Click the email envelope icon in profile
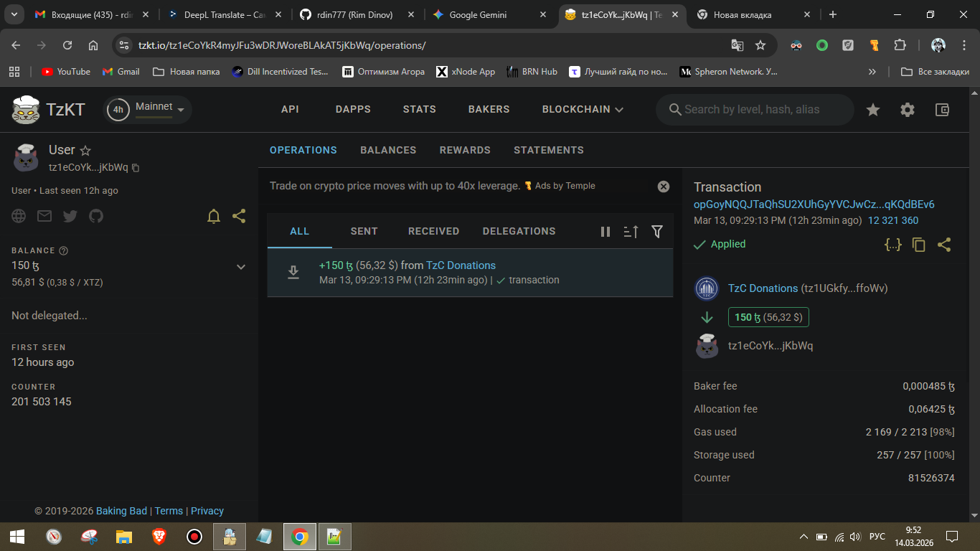980x551 pixels. 44,216
